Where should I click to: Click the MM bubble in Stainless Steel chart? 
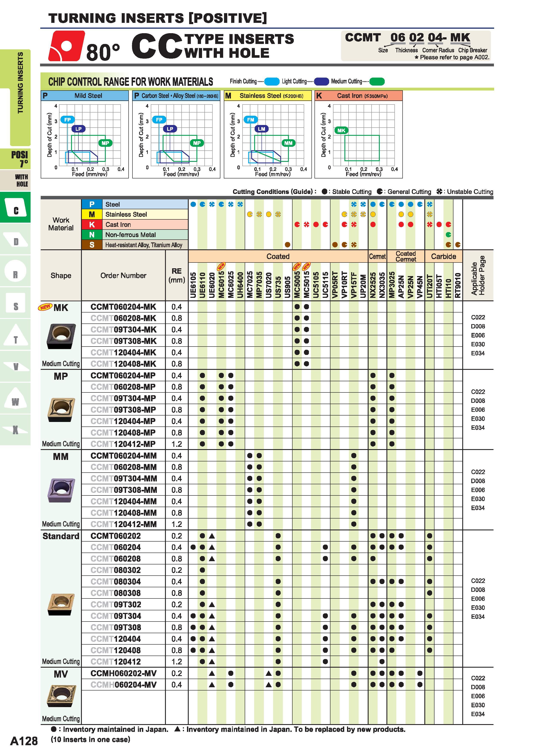coord(288,143)
